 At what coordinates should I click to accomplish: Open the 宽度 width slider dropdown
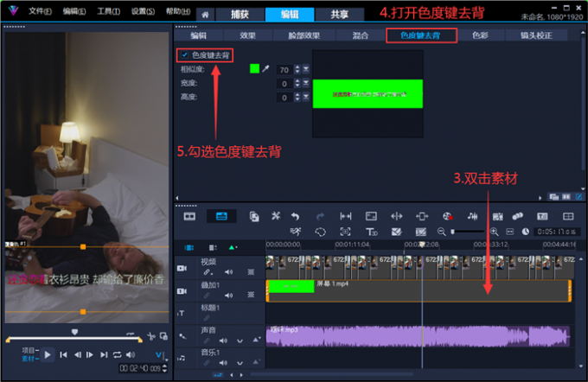pos(306,83)
